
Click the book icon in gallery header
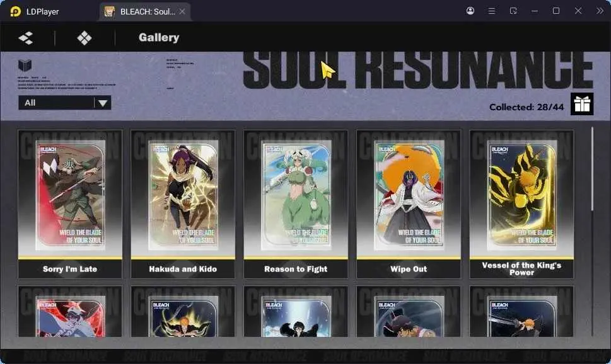(25, 65)
